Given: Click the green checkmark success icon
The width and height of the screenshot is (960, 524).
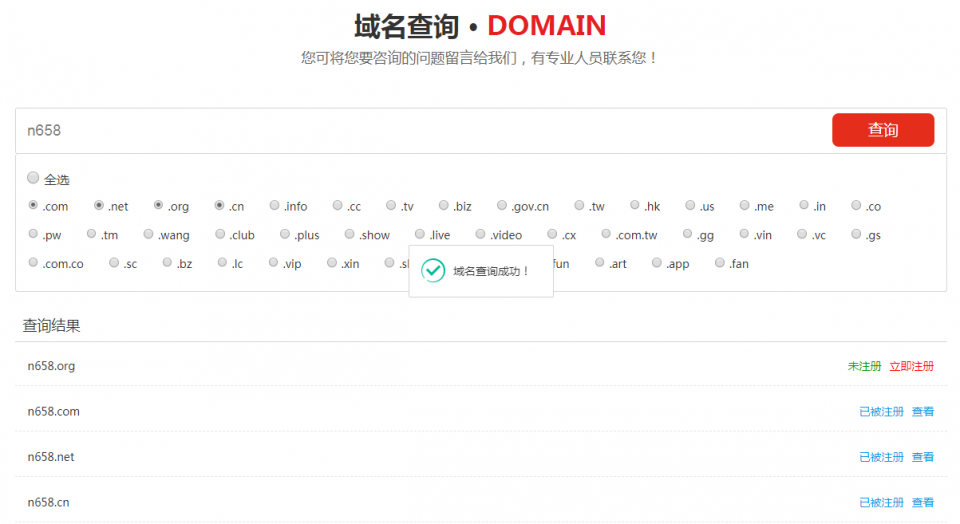Looking at the screenshot, I should (433, 271).
